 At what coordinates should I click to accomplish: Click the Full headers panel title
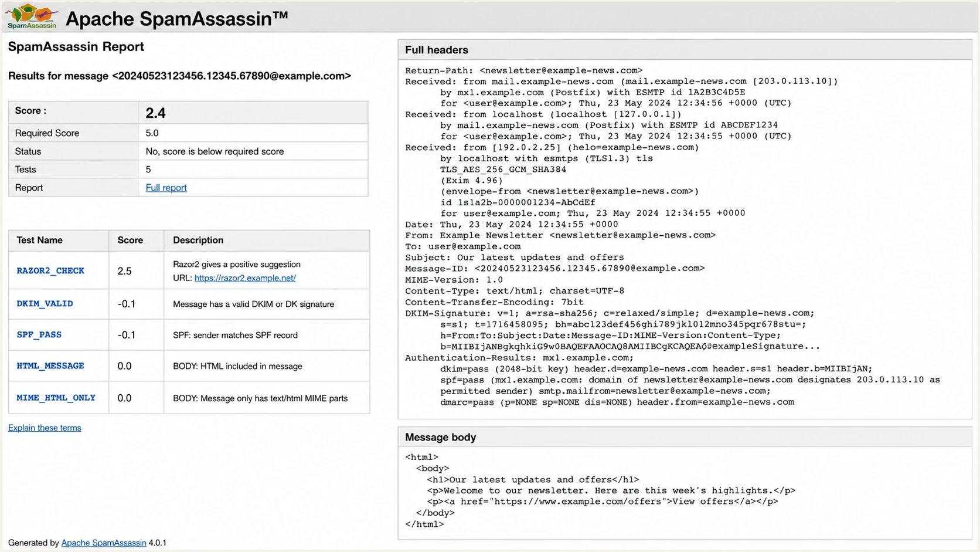click(437, 50)
